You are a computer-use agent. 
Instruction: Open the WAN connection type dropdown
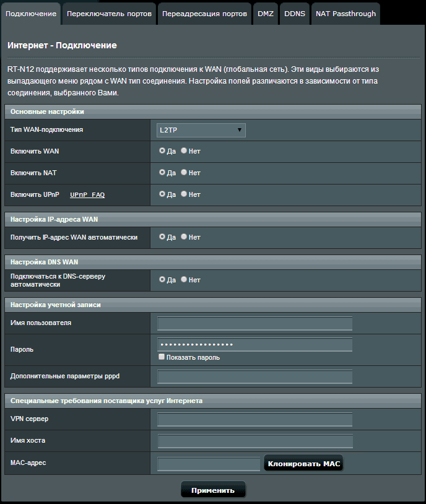tap(201, 130)
